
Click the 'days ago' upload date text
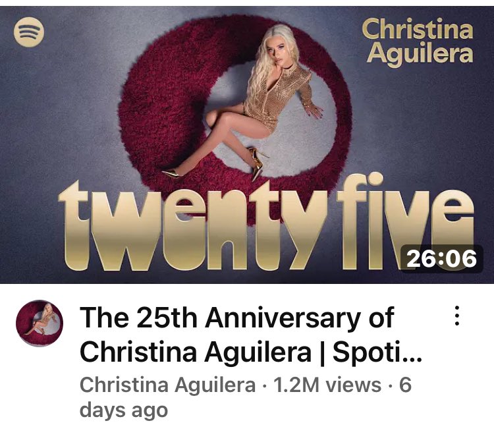(124, 410)
